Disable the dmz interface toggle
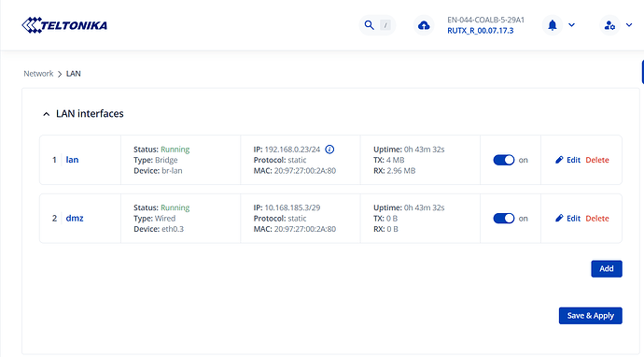The image size is (644, 357). tap(504, 219)
